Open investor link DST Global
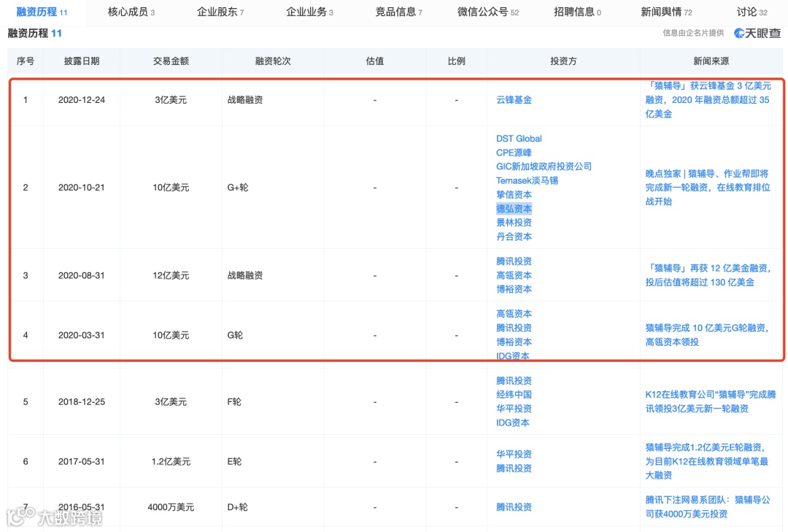This screenshot has width=788, height=532. point(519,138)
